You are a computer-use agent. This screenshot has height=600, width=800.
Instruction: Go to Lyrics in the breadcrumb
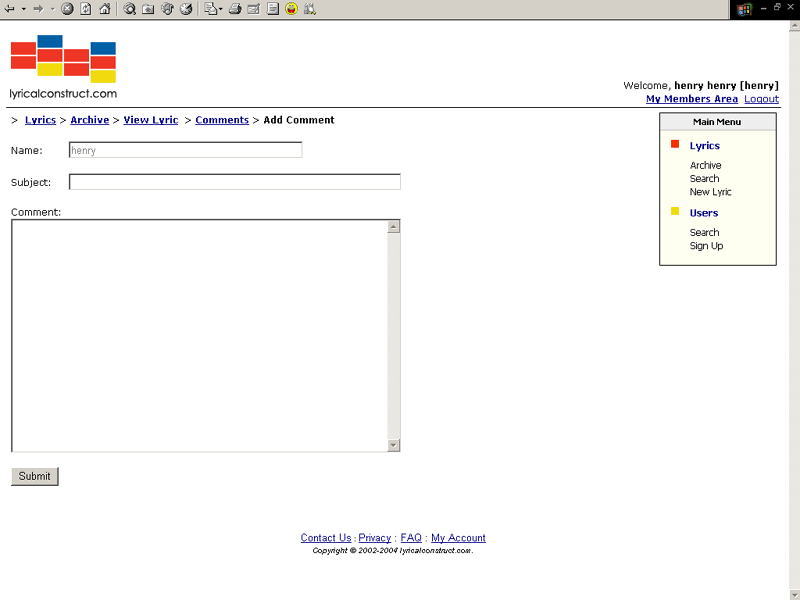tap(40, 120)
